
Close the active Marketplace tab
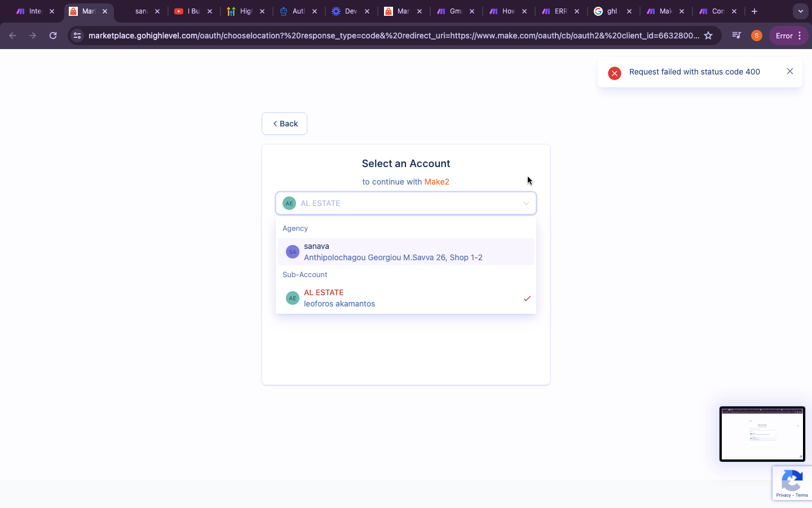(x=105, y=11)
